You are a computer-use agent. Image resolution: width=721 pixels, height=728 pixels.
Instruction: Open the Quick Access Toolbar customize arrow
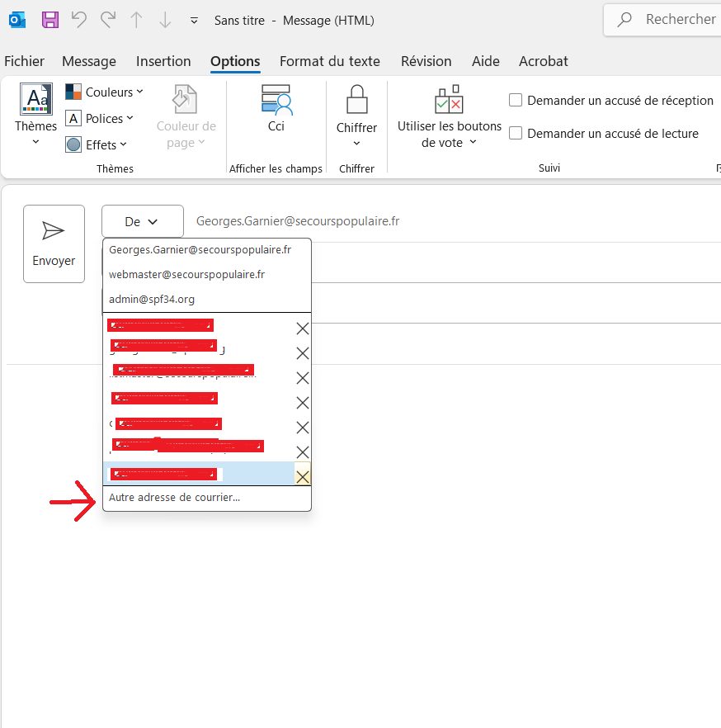tap(194, 20)
